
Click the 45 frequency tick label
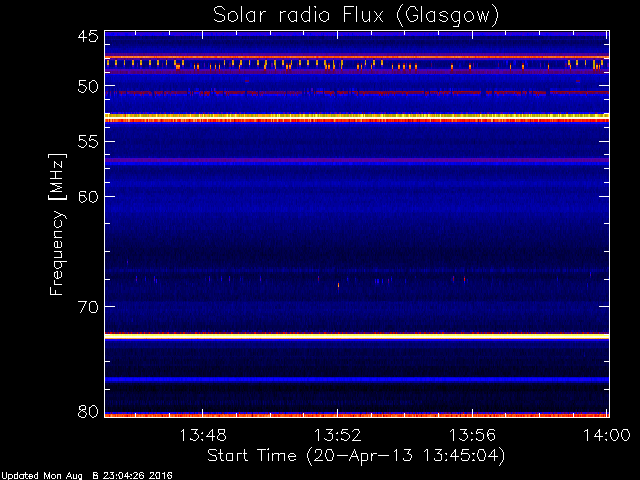(x=88, y=36)
